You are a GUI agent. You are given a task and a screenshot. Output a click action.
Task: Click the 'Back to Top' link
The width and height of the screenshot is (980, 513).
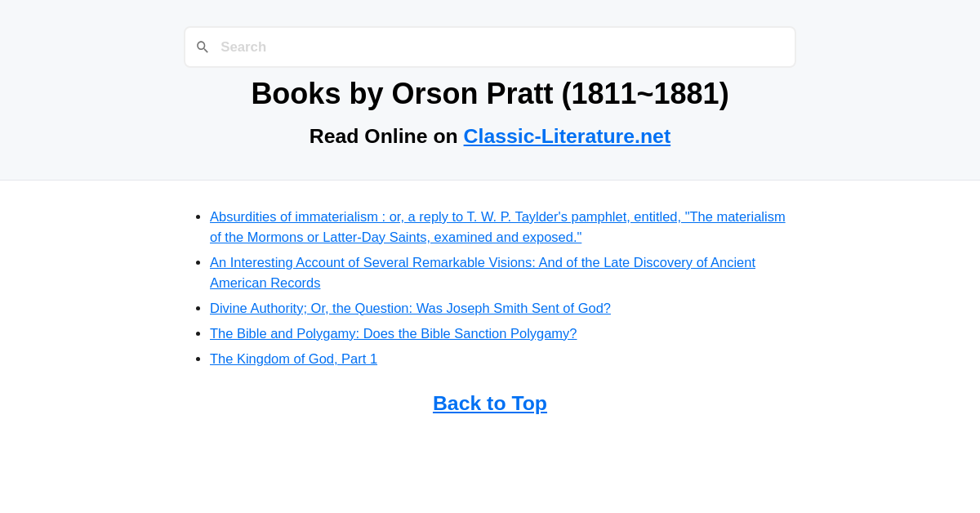click(489, 403)
